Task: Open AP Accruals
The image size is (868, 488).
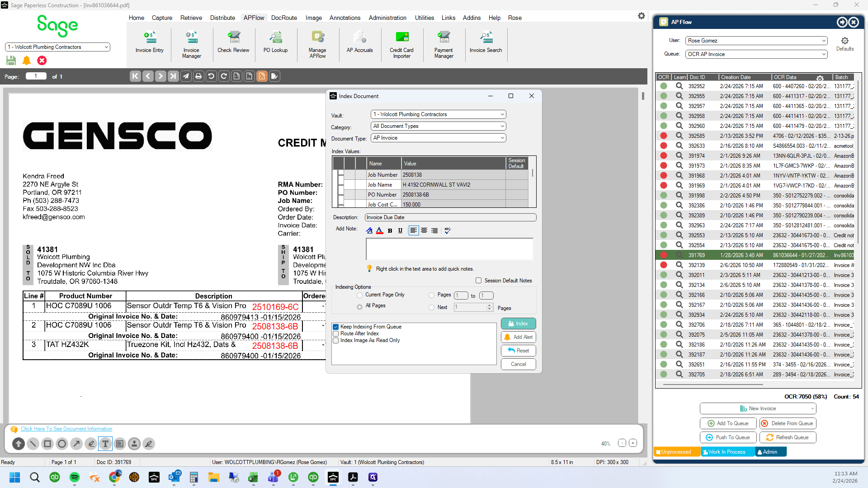Action: tap(359, 42)
